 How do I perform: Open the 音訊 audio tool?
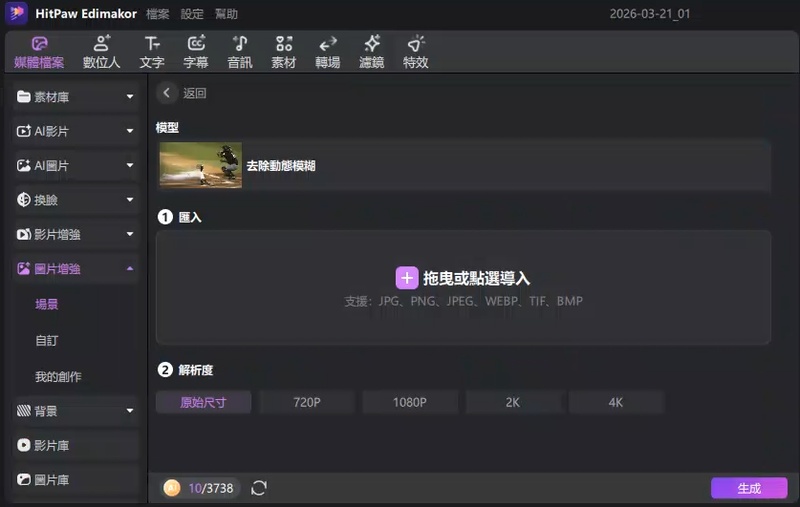point(240,52)
